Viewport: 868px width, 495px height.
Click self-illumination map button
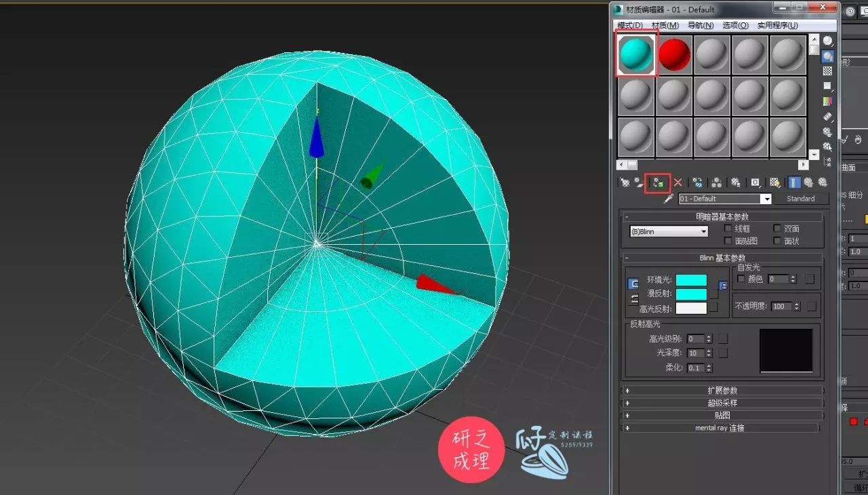pos(810,279)
